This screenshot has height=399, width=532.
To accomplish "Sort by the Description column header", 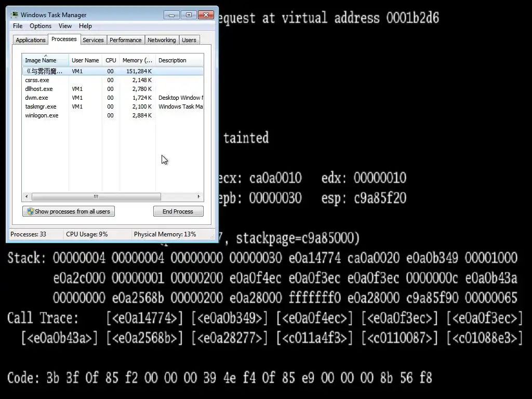I will [179, 60].
